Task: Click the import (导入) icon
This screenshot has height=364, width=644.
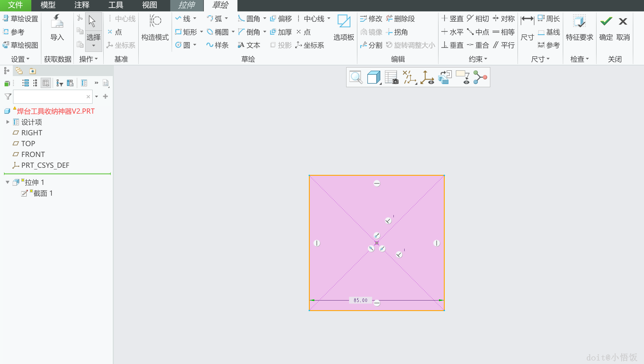Action: click(57, 22)
